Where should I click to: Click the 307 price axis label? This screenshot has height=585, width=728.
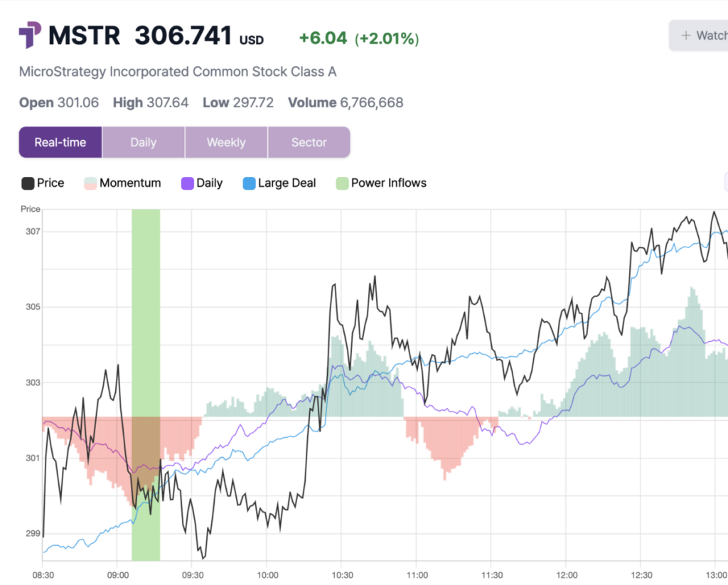click(x=31, y=232)
